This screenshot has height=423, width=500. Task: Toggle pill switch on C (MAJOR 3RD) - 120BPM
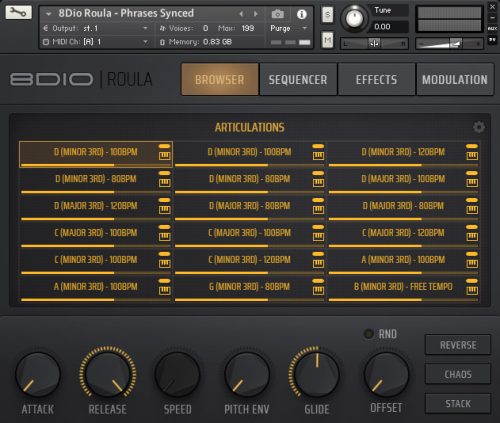click(x=472, y=227)
